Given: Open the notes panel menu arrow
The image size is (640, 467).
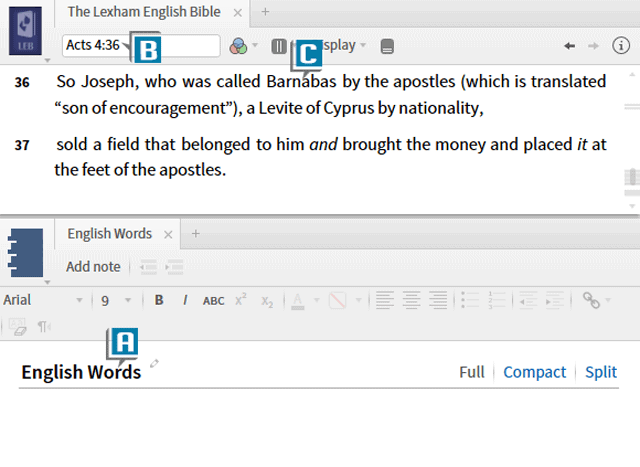Looking at the screenshot, I should (47, 282).
